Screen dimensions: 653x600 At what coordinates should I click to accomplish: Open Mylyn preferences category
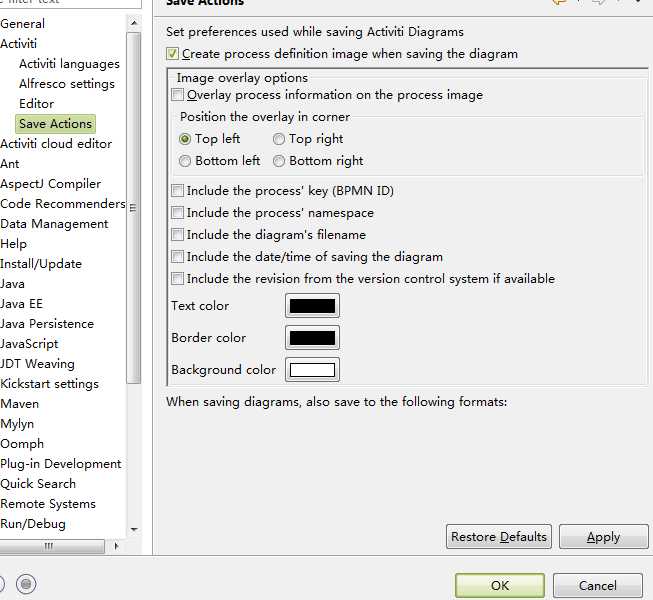pos(17,423)
